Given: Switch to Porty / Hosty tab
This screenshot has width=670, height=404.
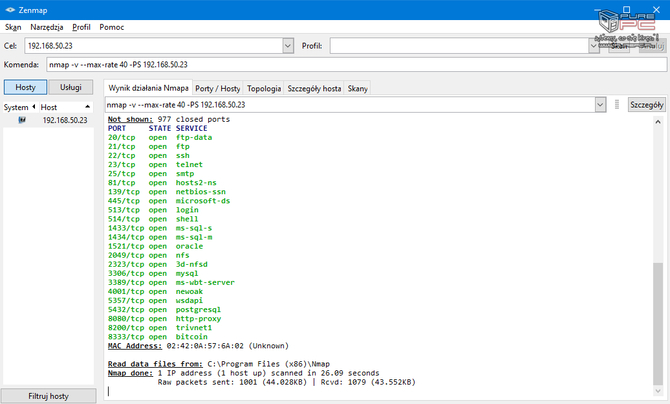Looking at the screenshot, I should [x=217, y=88].
